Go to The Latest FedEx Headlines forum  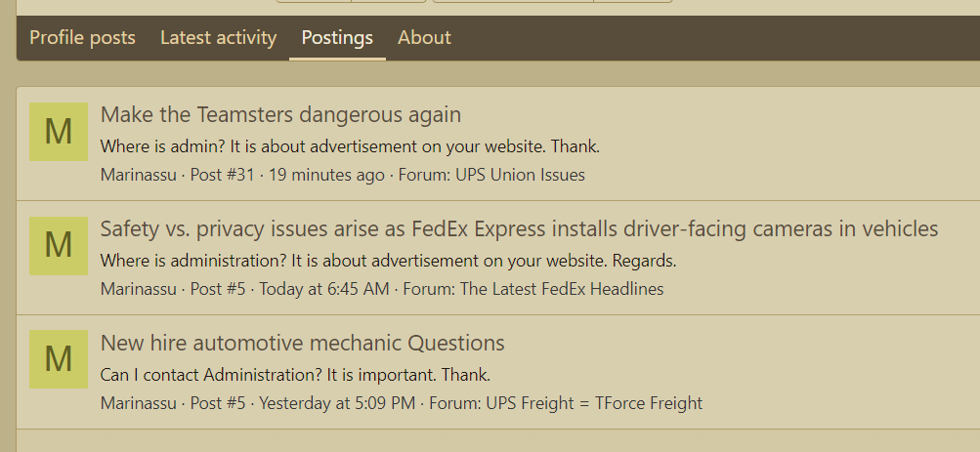(561, 289)
